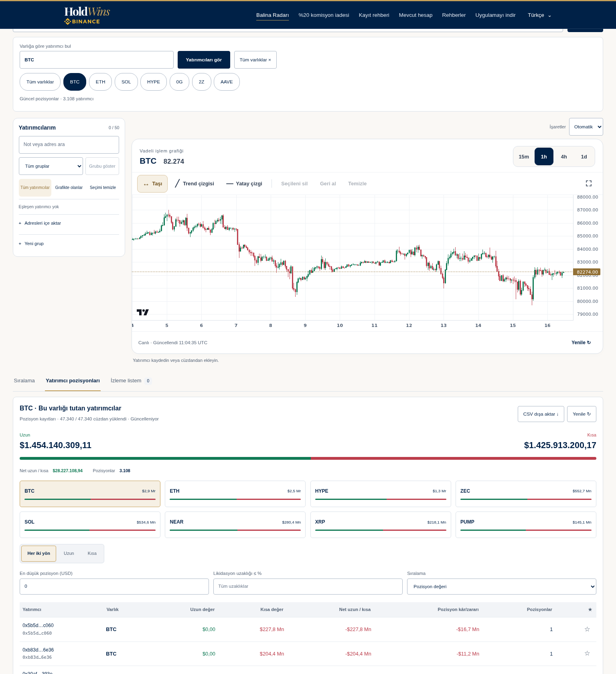616x674 pixels.
Task: Star the 0x5b5d…c060 investor row
Action: (x=587, y=629)
